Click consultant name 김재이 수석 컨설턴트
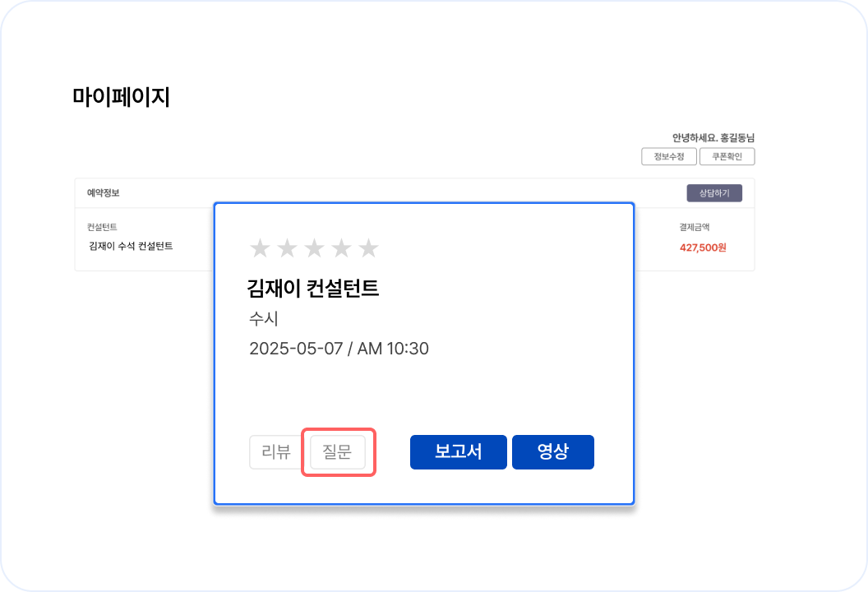The width and height of the screenshot is (868, 592). pos(132,247)
